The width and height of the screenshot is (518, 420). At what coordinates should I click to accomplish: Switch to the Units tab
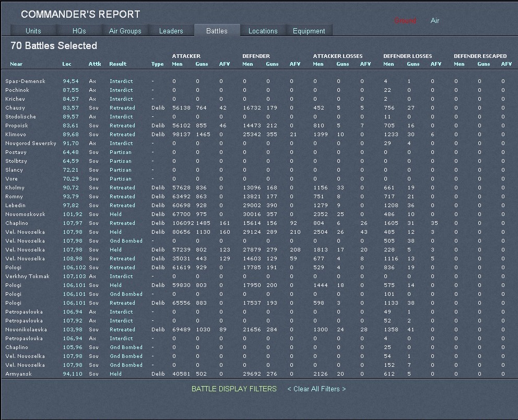tap(33, 31)
